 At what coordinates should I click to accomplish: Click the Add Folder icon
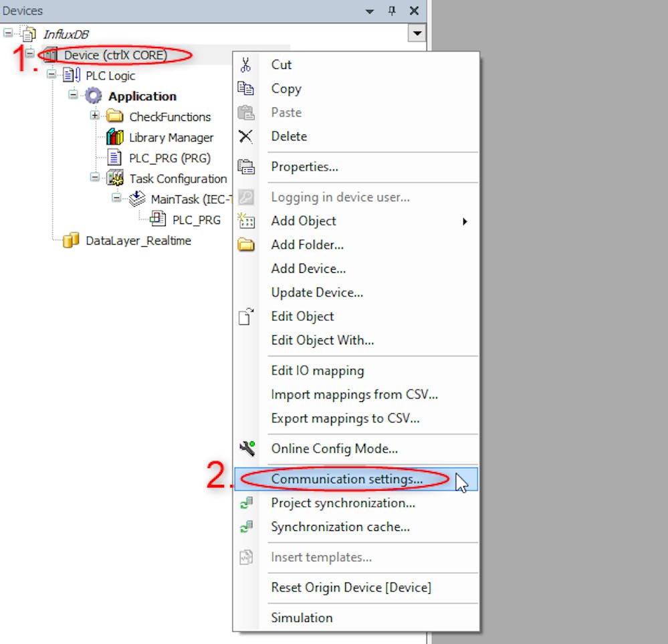click(246, 245)
